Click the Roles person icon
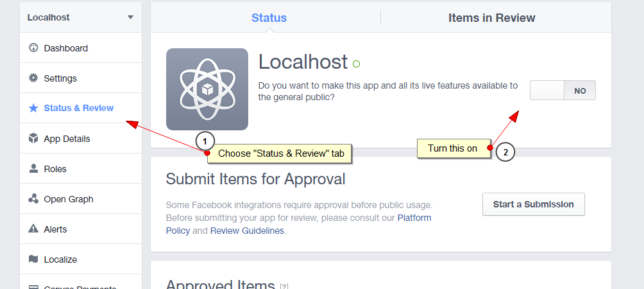Viewport: 644px width, 289px height. [x=33, y=168]
